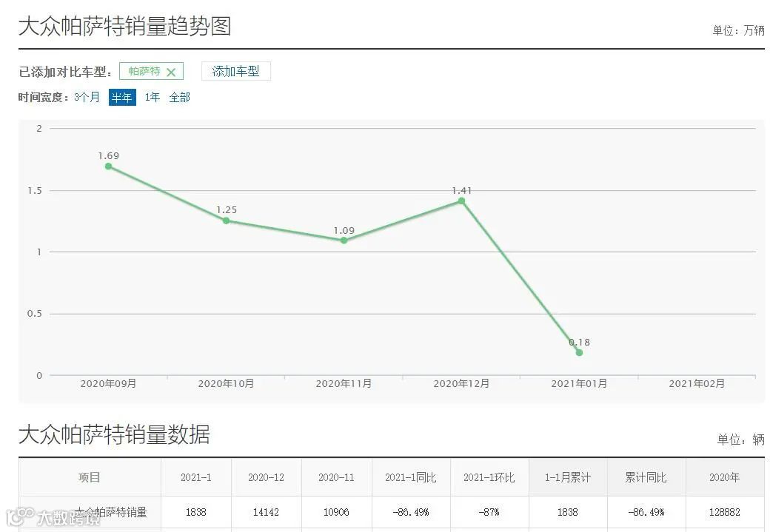Click the 2020-11 column header
Screen dimensions: 770x532
[336, 477]
